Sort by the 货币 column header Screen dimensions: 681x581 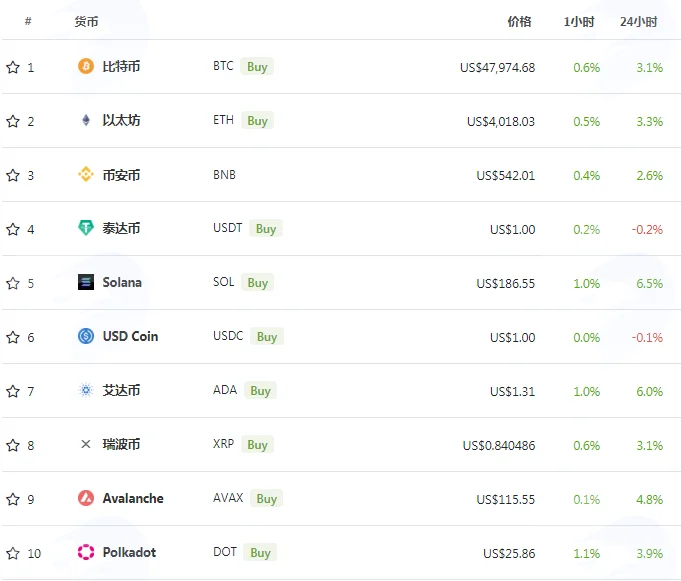tap(86, 22)
